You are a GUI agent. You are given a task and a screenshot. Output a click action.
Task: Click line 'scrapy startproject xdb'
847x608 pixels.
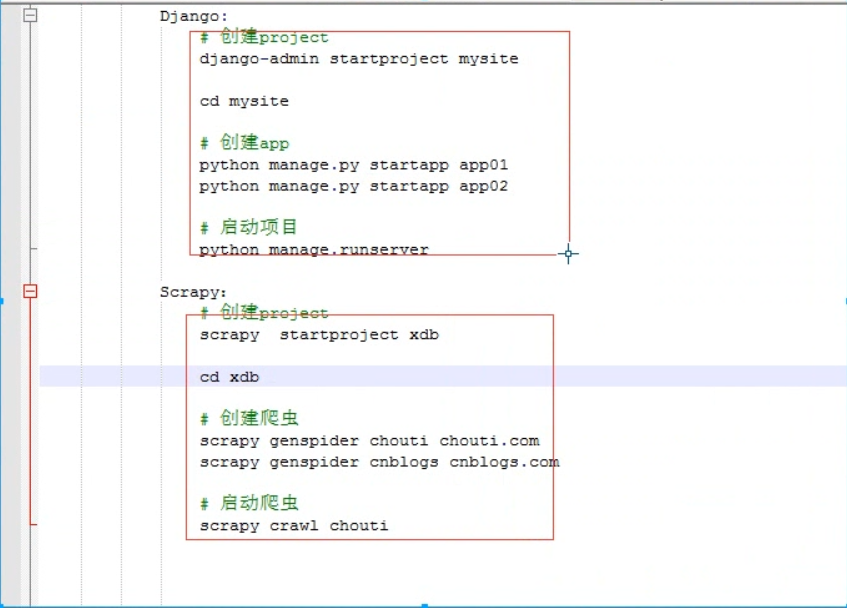(x=319, y=335)
